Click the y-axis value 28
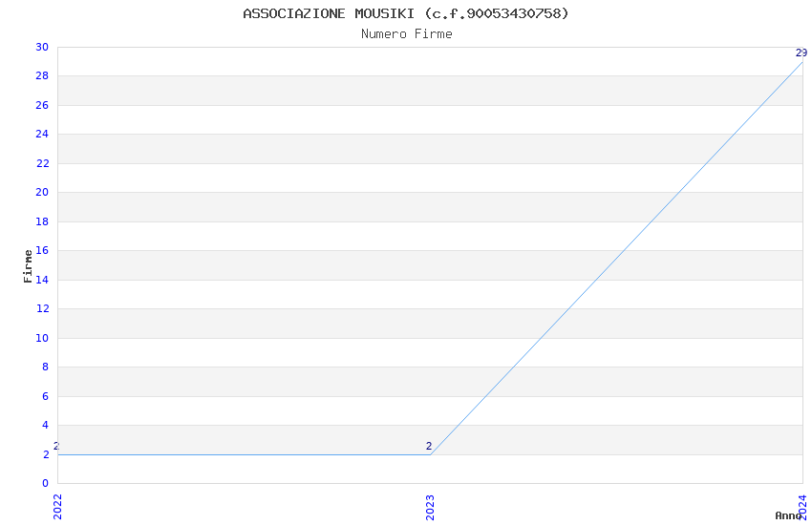Screen dimensions: 812x525 click(x=42, y=76)
